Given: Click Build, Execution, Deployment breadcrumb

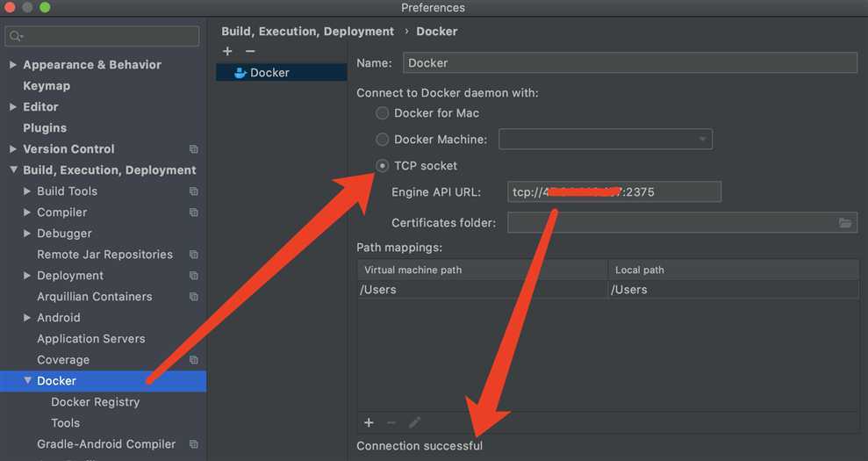Looking at the screenshot, I should [x=308, y=32].
